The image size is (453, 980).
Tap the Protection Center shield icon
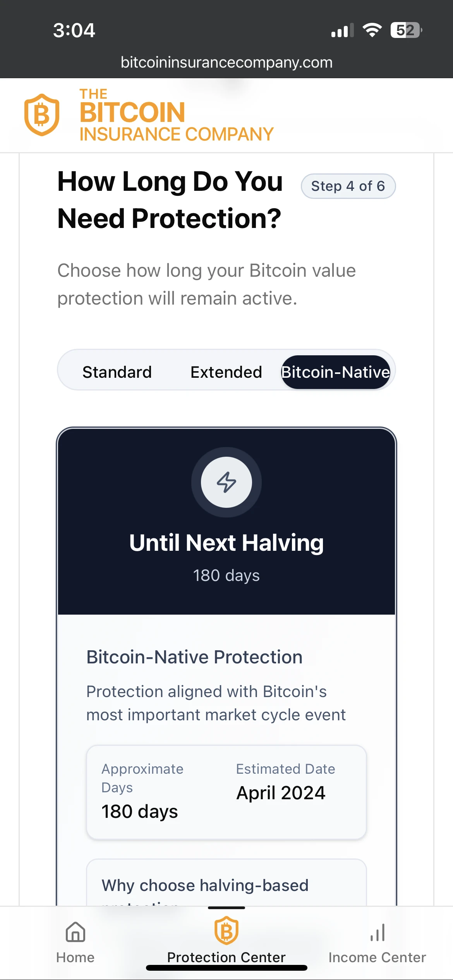click(x=226, y=931)
